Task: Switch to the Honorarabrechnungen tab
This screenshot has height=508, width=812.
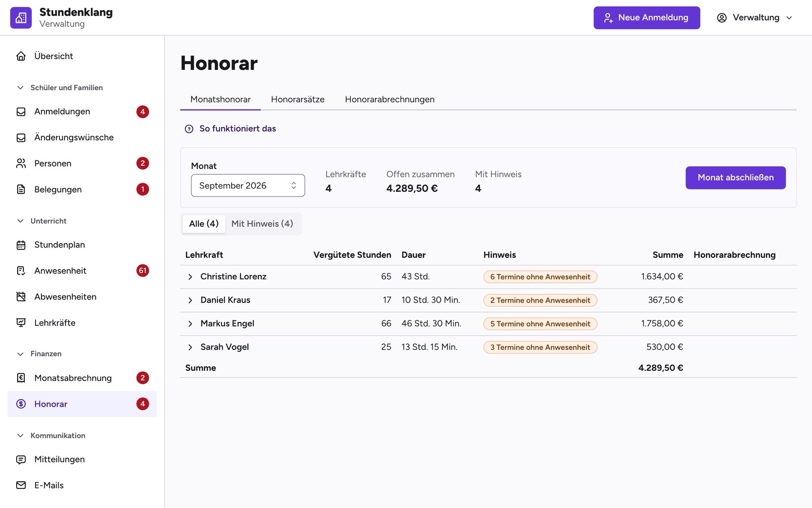Action: (389, 100)
